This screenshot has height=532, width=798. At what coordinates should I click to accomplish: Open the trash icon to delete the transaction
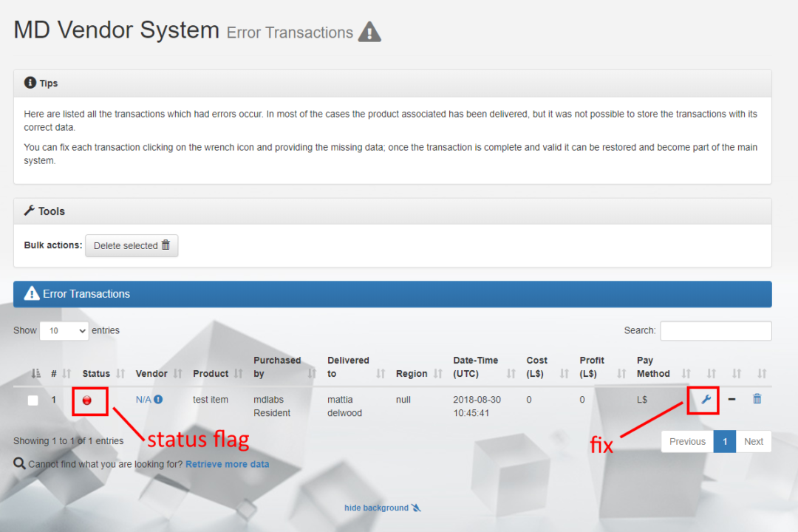[x=757, y=398]
